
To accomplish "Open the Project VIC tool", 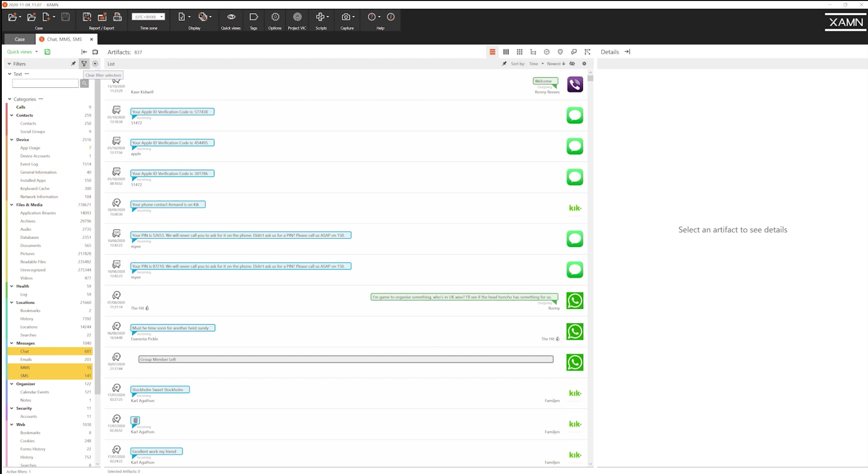I will tap(297, 21).
